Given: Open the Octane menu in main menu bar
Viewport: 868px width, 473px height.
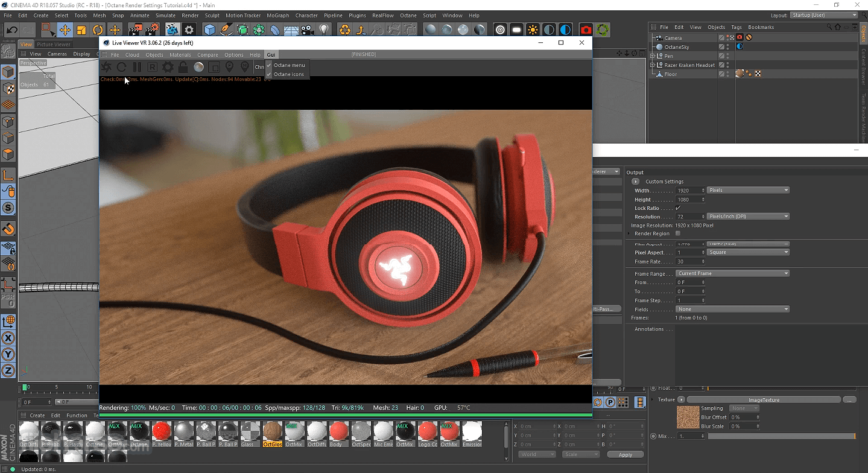Looking at the screenshot, I should pyautogui.click(x=408, y=16).
